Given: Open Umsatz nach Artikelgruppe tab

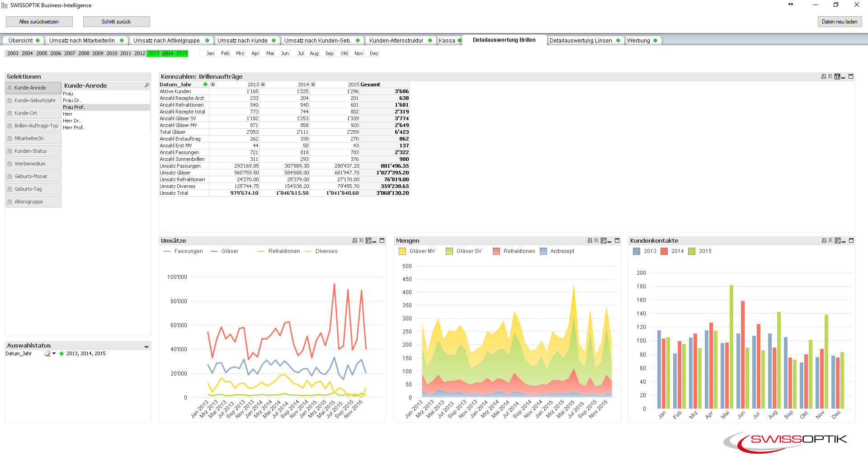Looking at the screenshot, I should (x=170, y=40).
